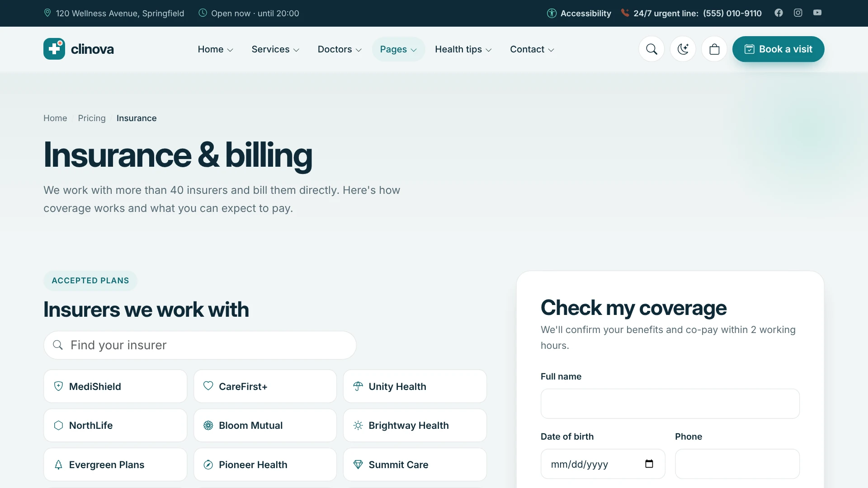Screen dimensions: 868x488
Task: Click the Insurance breadcrumb text
Action: point(137,118)
